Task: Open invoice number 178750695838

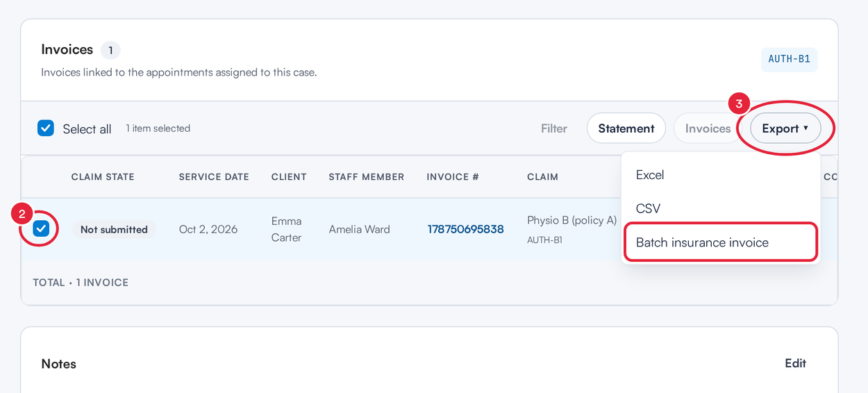Action: [465, 229]
